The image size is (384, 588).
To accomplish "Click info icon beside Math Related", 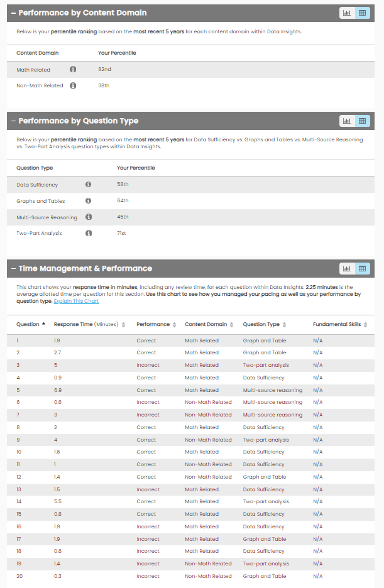I will point(73,70).
